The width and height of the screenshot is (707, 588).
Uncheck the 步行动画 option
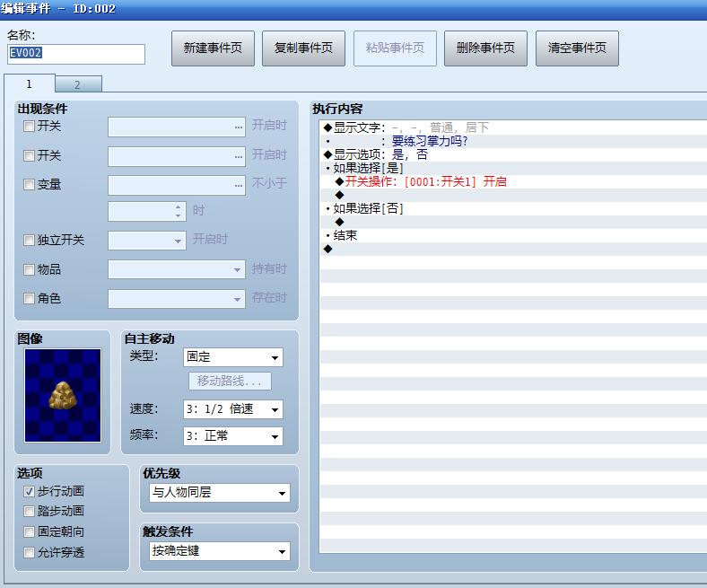click(29, 491)
